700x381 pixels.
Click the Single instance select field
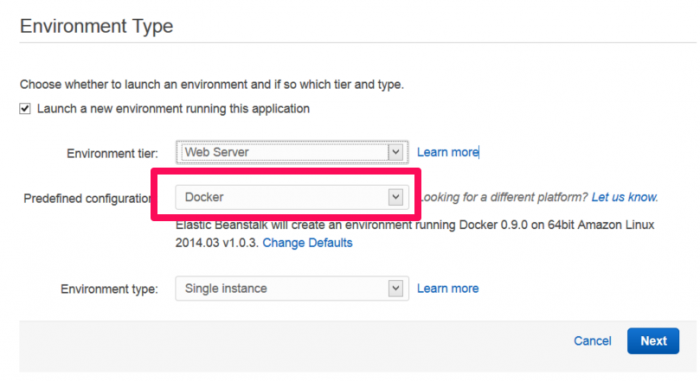(x=292, y=289)
